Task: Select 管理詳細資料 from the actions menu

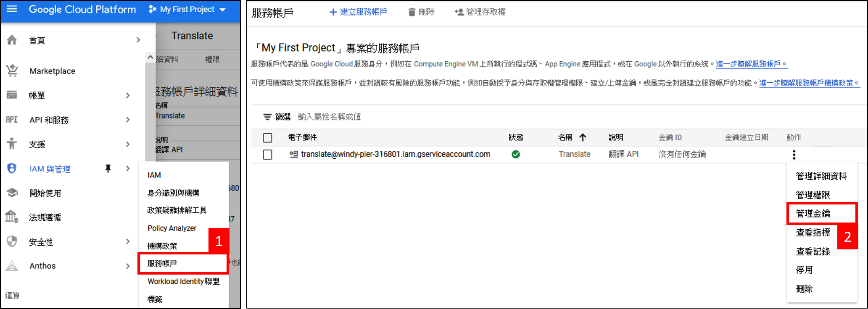Action: pyautogui.click(x=821, y=176)
